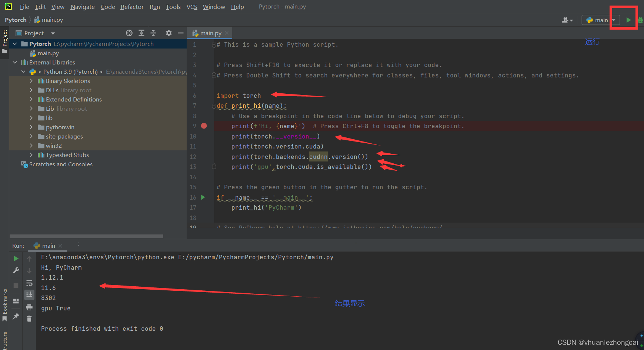Click on 'import torch' code line
Screen dimensions: 644x350
(239, 96)
